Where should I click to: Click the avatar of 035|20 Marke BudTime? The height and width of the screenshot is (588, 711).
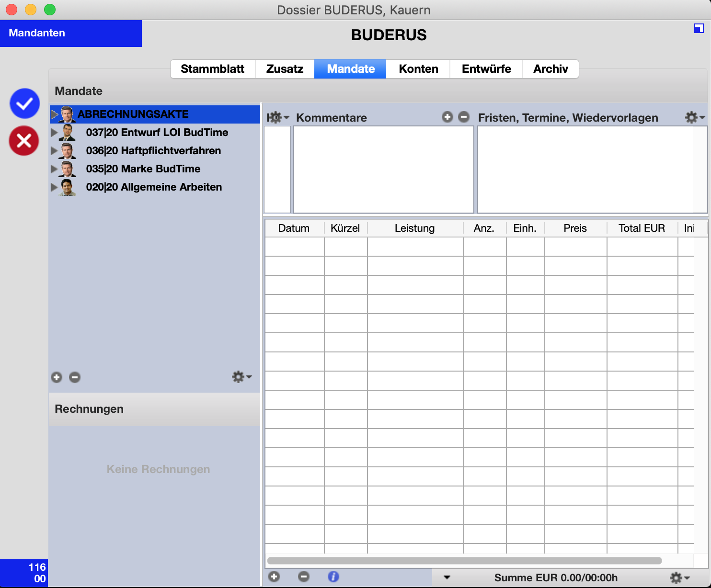tap(67, 169)
